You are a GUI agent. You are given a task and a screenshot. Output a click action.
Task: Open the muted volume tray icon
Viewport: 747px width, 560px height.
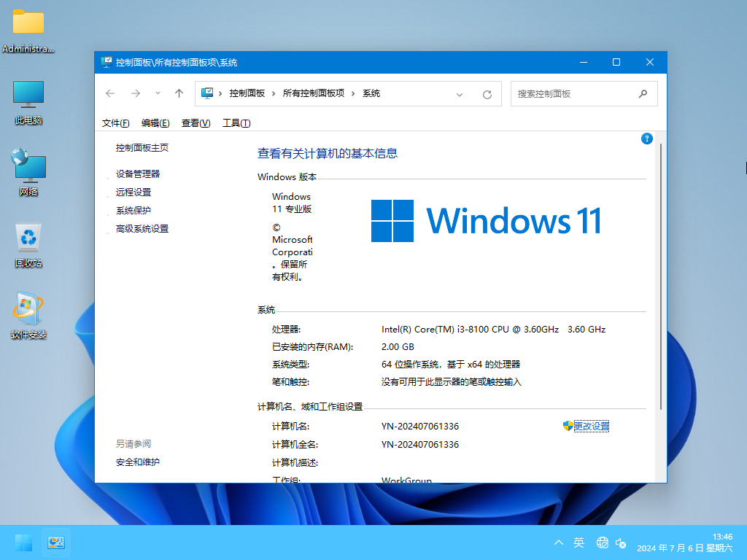tap(621, 542)
